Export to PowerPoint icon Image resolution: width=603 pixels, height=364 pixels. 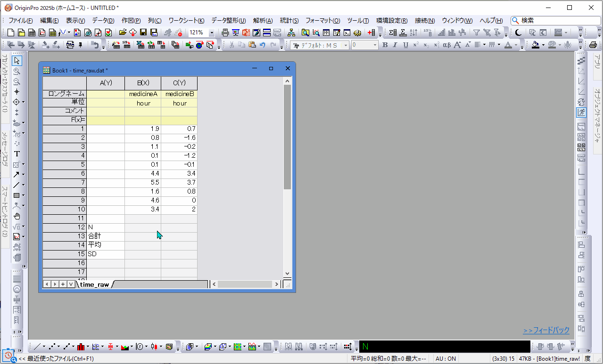click(x=246, y=32)
